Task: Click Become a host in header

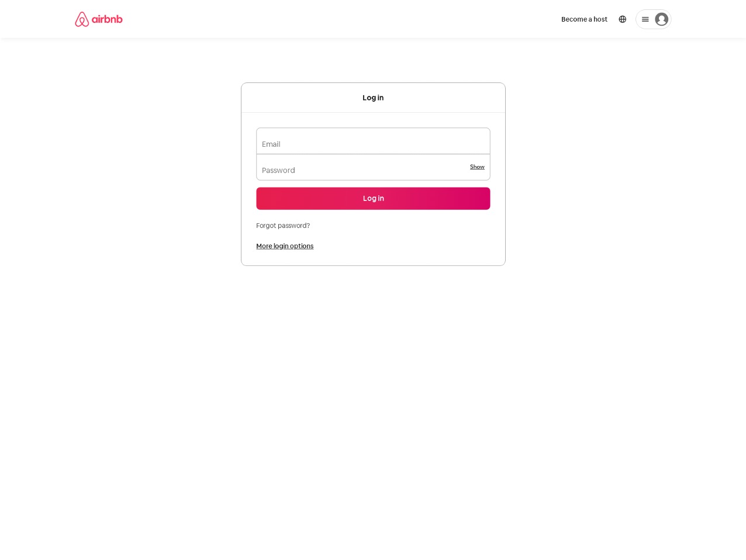Action: tap(584, 19)
